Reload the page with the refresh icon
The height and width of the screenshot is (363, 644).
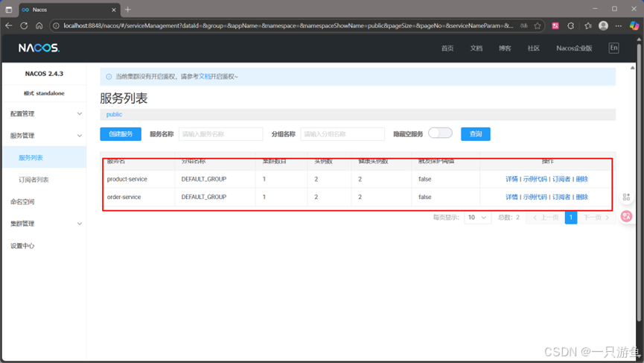24,25
